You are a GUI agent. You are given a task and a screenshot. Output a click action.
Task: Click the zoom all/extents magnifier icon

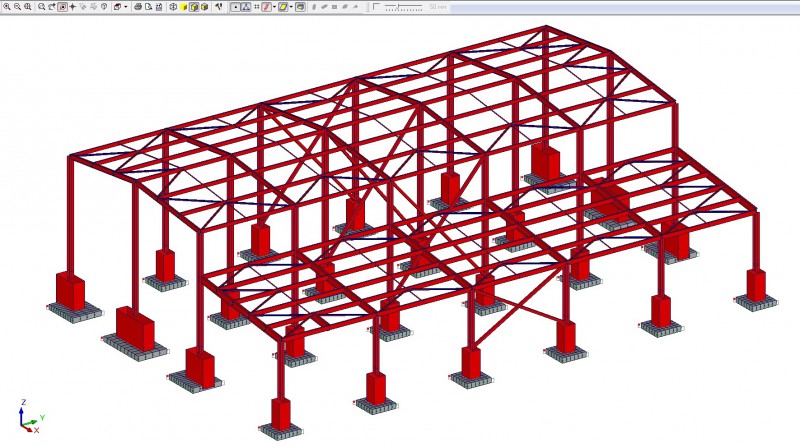[28, 7]
